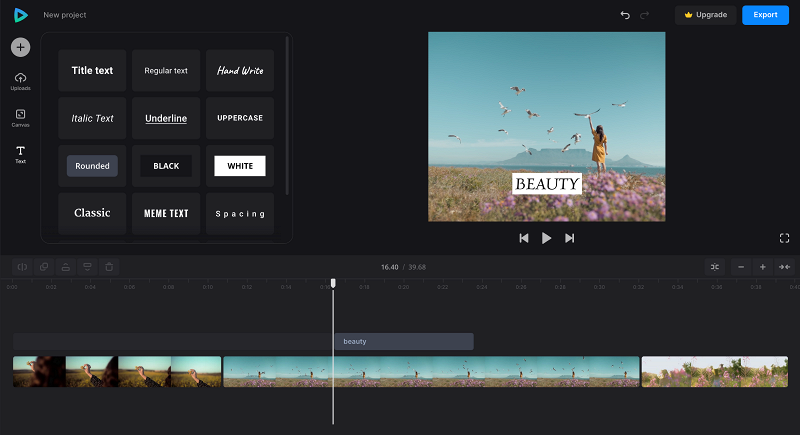Add a Title text preset

[x=92, y=70]
